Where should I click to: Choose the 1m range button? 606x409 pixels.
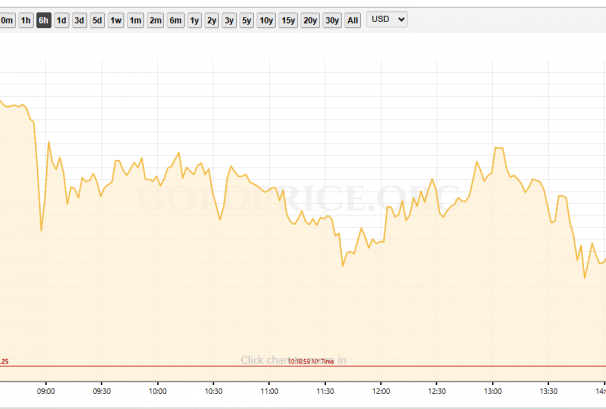coord(135,20)
